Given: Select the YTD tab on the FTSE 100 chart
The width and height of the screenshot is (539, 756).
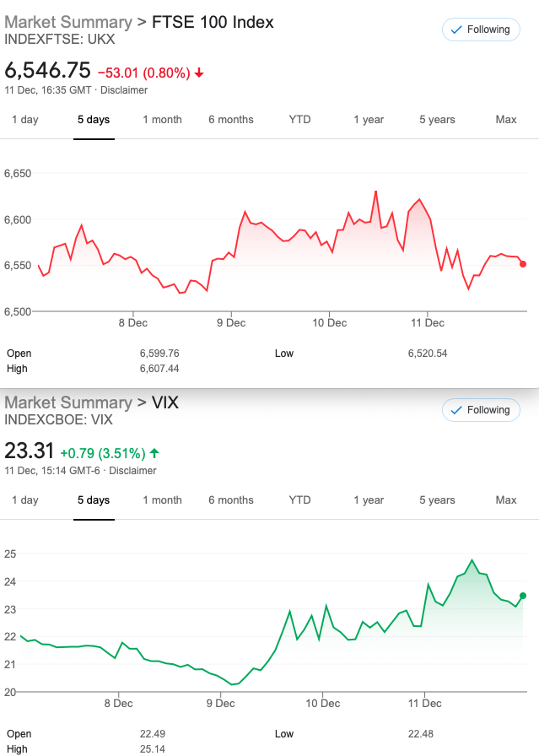Looking at the screenshot, I should click(300, 120).
